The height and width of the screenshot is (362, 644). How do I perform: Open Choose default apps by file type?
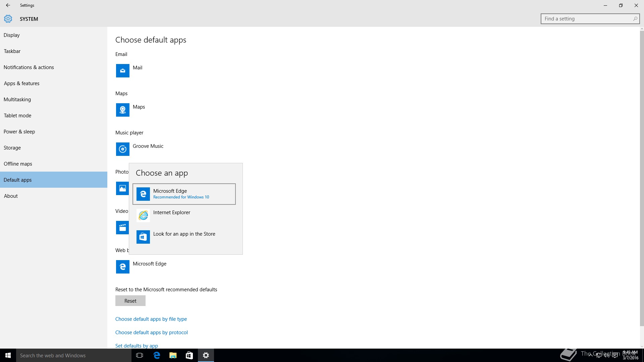pyautogui.click(x=151, y=319)
